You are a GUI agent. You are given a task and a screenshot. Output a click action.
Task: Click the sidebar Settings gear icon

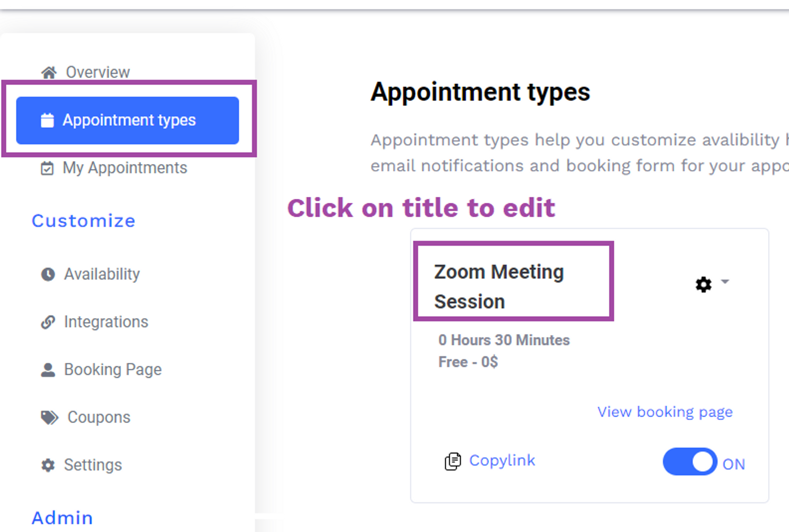click(x=48, y=465)
